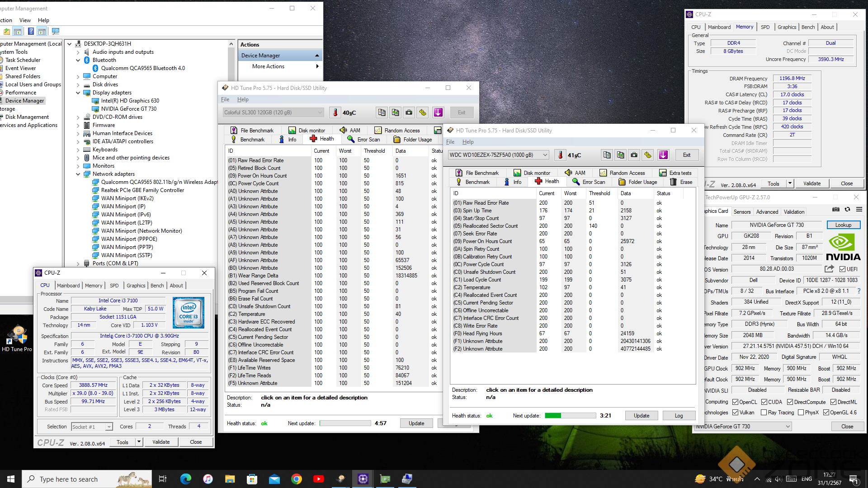Toggle the Ray Tracing checkbox
Image resolution: width=868 pixels, height=488 pixels.
[764, 413]
